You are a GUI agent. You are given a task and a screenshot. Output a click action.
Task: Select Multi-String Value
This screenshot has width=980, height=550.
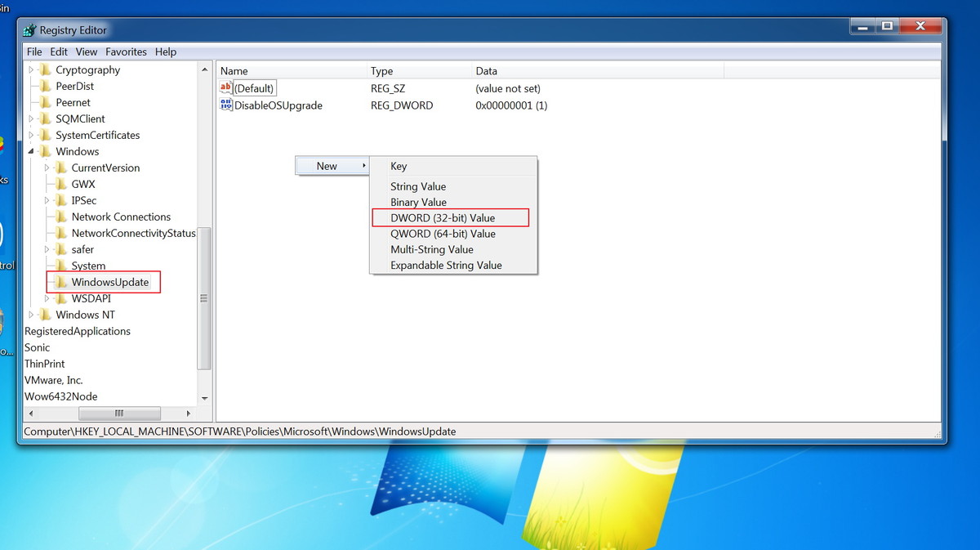(453, 249)
